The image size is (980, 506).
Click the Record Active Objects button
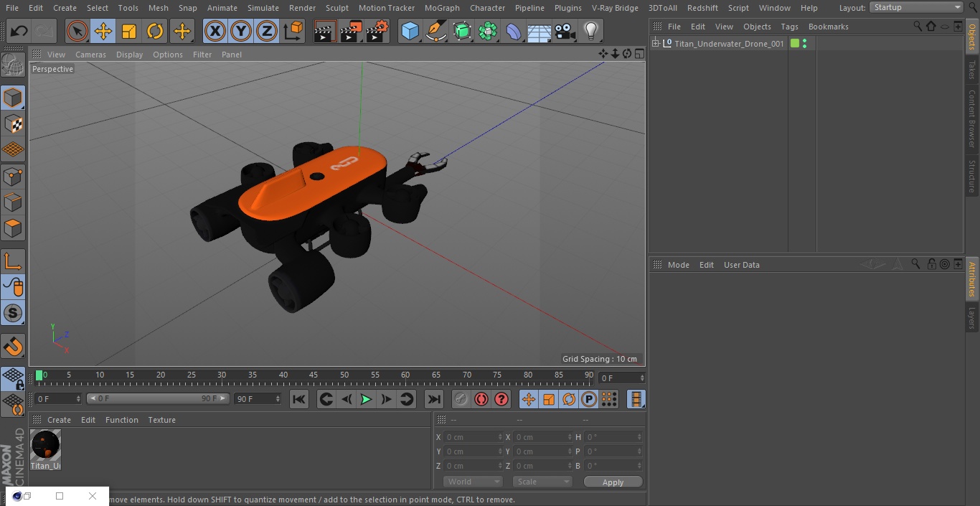point(461,399)
